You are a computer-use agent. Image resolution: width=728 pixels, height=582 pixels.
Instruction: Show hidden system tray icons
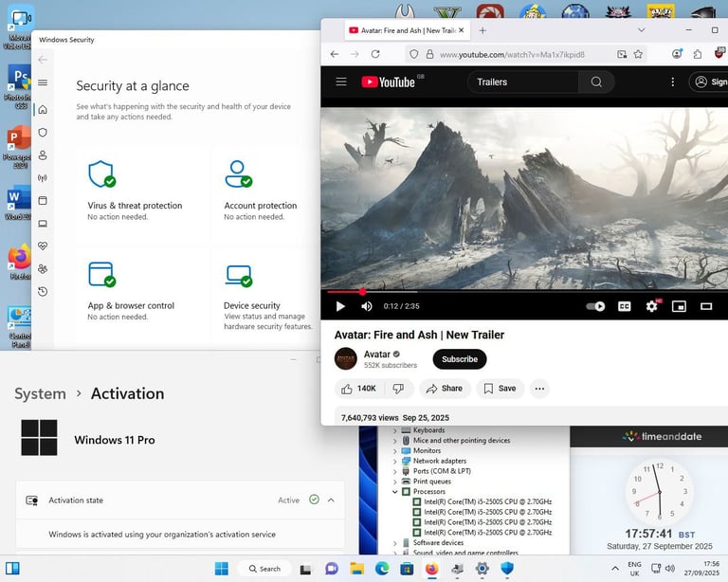point(615,569)
